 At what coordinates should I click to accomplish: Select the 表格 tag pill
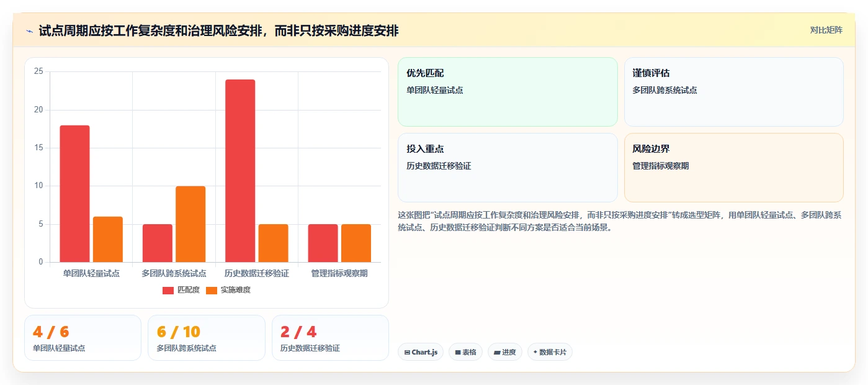465,352
